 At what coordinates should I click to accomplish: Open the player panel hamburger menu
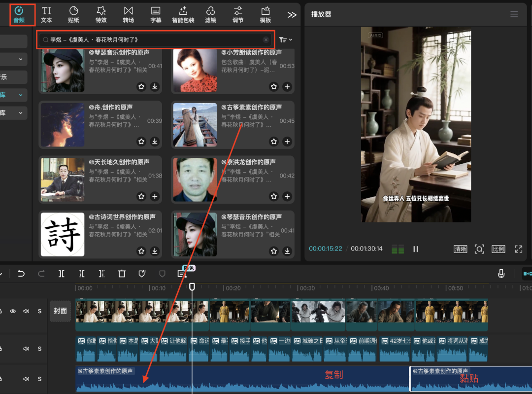pyautogui.click(x=514, y=14)
